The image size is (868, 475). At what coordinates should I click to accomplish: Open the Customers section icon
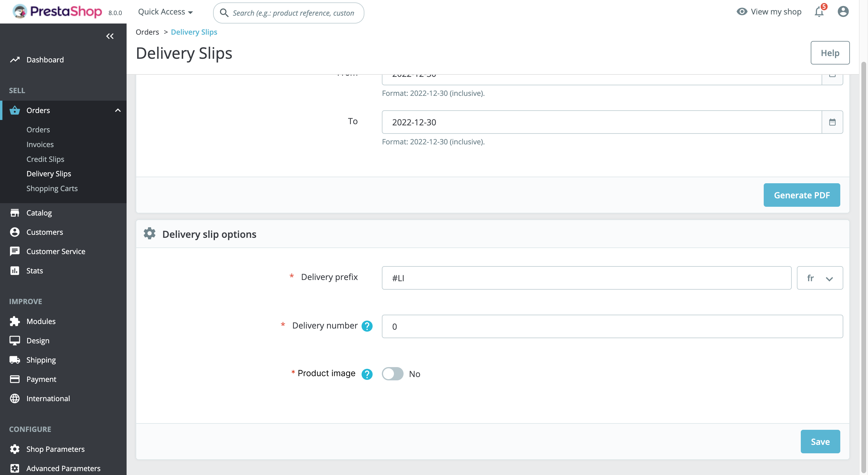click(15, 232)
